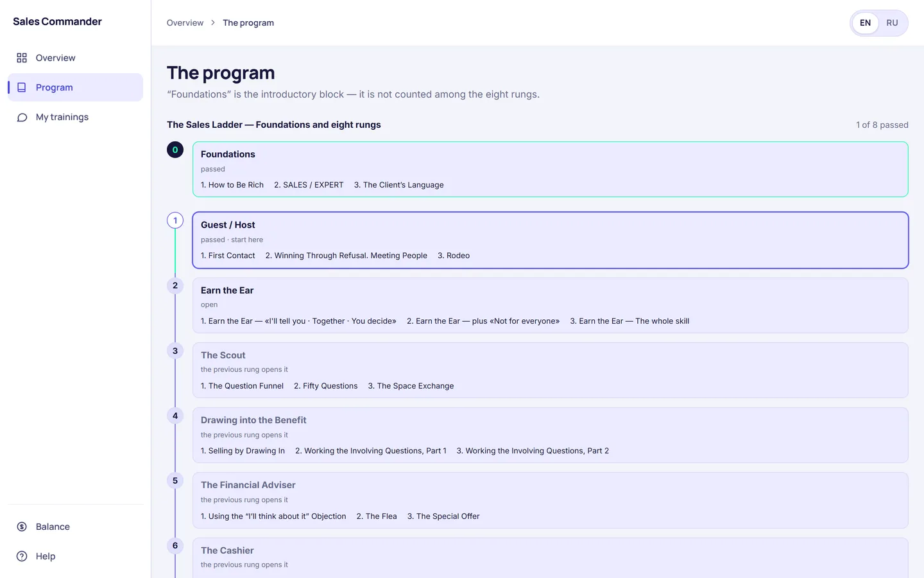Click the Overview breadcrumb link
Image resolution: width=924 pixels, height=578 pixels.
185,22
